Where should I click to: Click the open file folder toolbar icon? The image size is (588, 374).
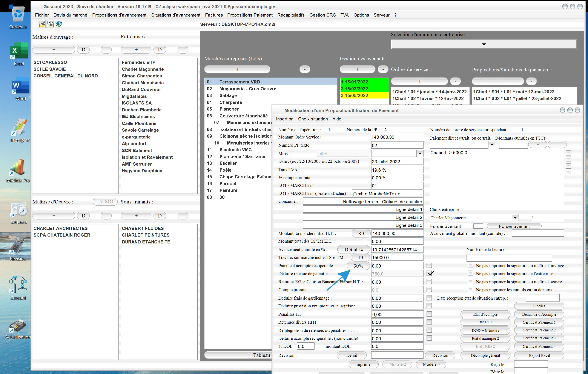[42, 24]
